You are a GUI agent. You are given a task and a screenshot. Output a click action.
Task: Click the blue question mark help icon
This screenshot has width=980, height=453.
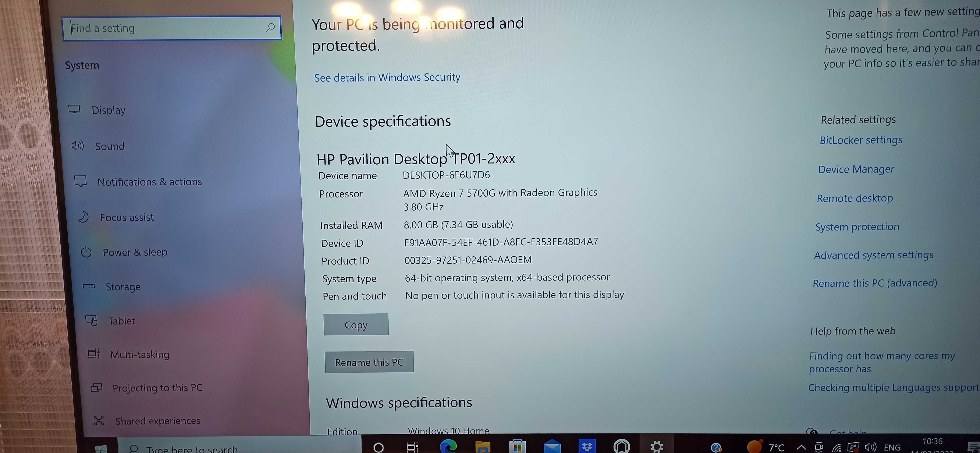point(716,447)
